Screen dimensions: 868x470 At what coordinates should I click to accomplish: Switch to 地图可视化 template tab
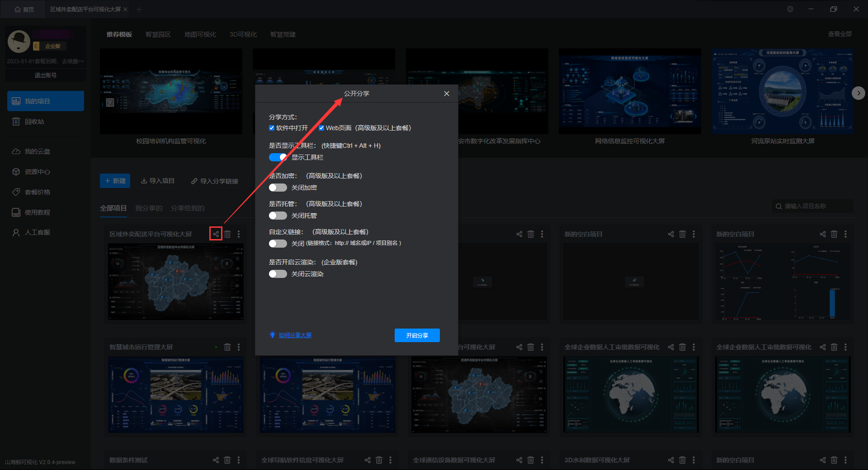(200, 34)
